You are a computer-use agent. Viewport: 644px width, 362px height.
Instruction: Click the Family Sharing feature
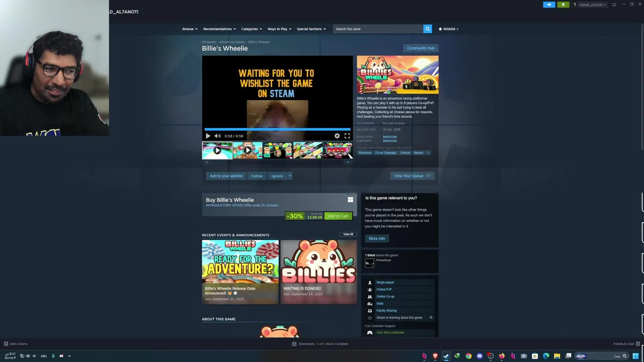click(x=386, y=311)
